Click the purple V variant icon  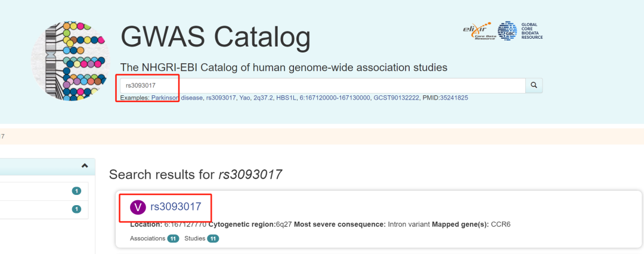(138, 207)
